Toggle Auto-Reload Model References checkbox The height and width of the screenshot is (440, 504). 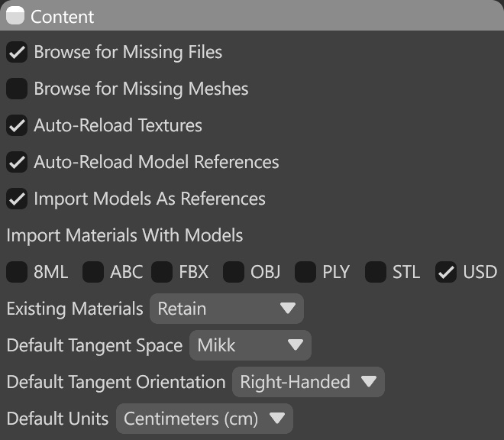tap(17, 162)
